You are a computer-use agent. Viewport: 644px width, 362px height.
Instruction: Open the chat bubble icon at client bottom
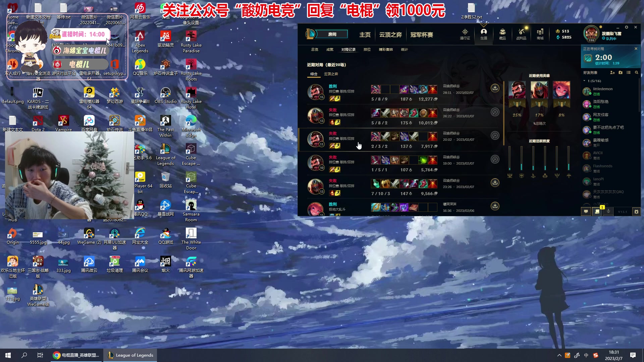[586, 212]
